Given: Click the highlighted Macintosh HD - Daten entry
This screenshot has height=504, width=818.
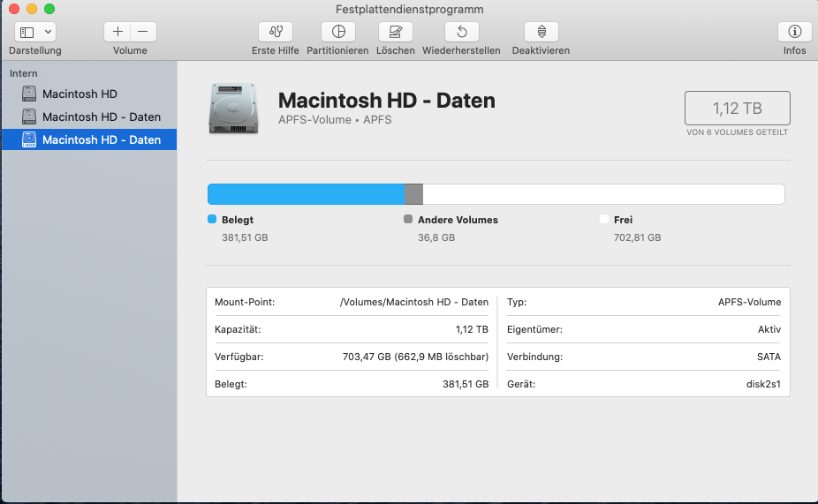Looking at the screenshot, I should (101, 139).
